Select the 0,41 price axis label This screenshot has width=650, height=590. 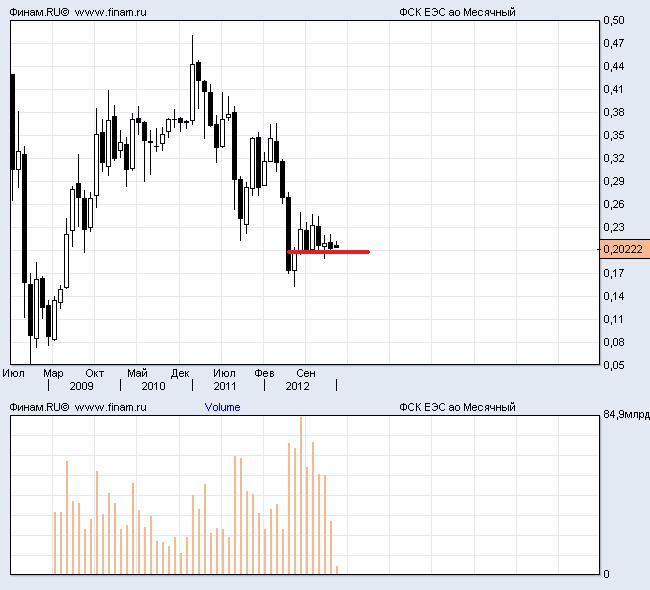point(614,89)
